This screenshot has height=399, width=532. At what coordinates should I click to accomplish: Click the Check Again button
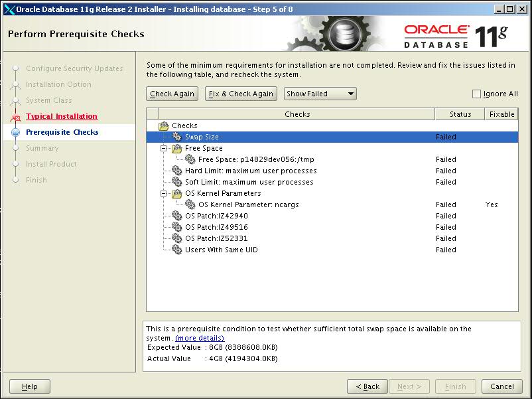point(172,94)
